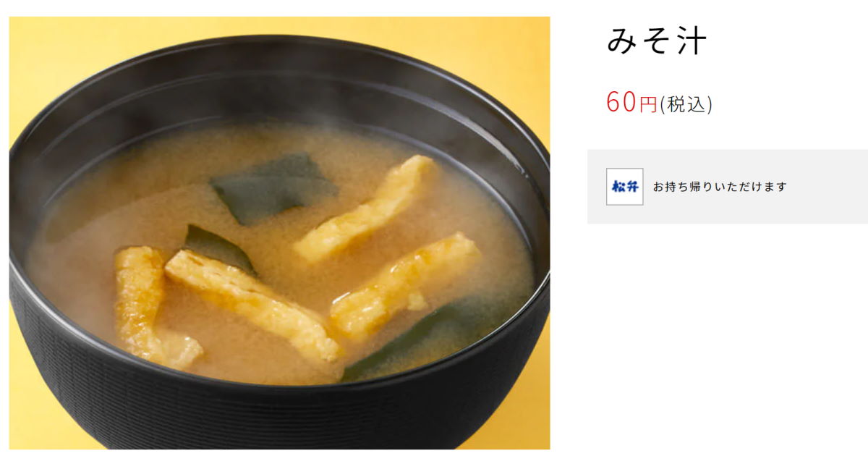Click the 松弁 logo icon

tap(624, 187)
